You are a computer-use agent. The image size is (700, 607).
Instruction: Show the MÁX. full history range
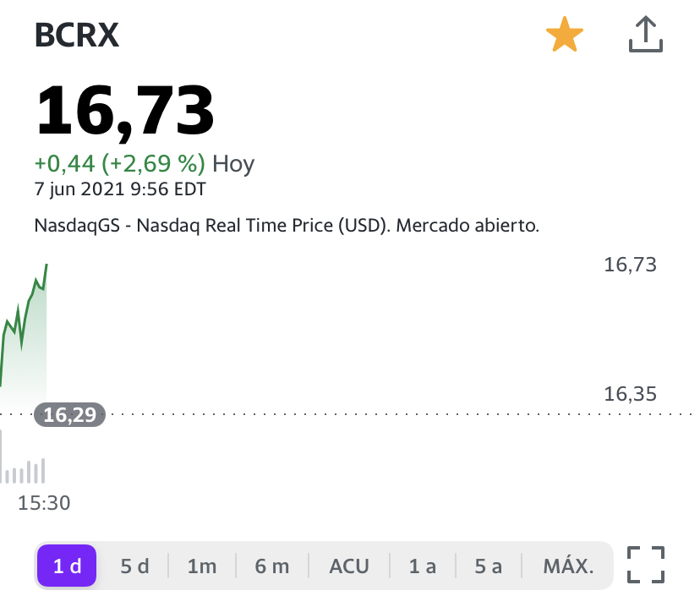[568, 566]
